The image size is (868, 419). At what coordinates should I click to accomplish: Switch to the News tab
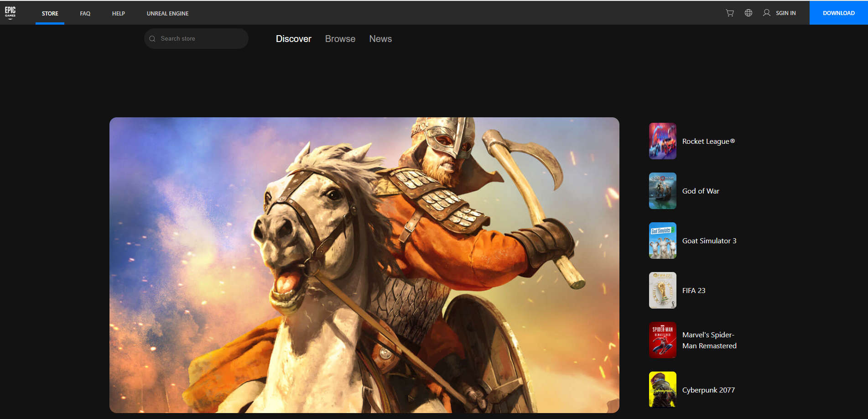pyautogui.click(x=380, y=39)
